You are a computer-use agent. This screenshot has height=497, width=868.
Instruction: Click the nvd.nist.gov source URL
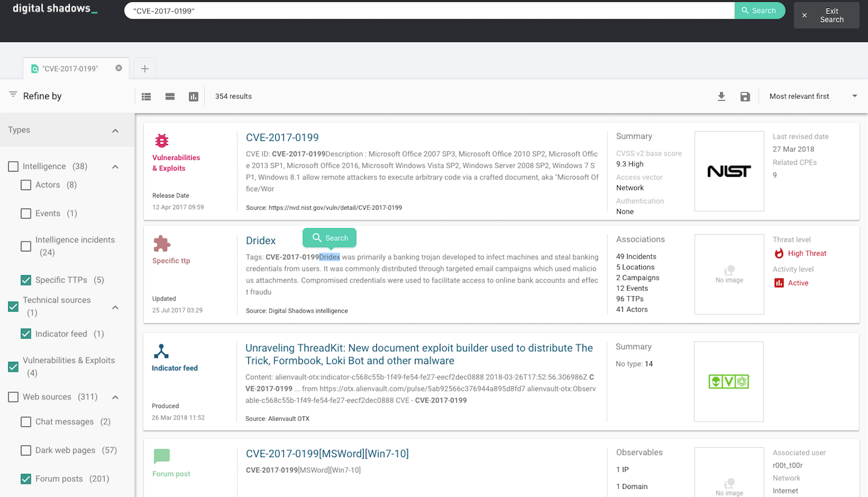335,207
